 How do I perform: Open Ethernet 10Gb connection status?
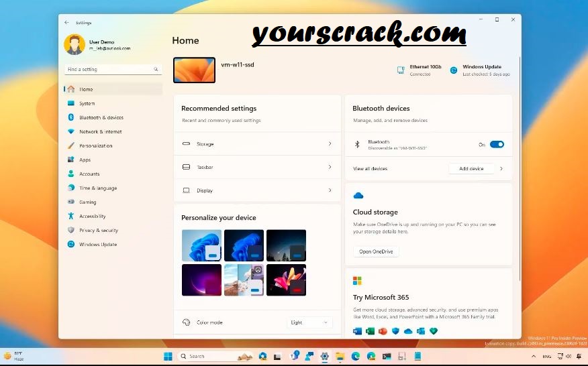coord(420,70)
